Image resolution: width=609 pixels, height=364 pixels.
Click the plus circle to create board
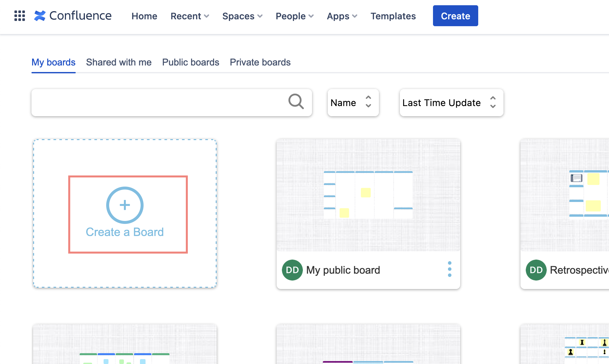point(125,205)
